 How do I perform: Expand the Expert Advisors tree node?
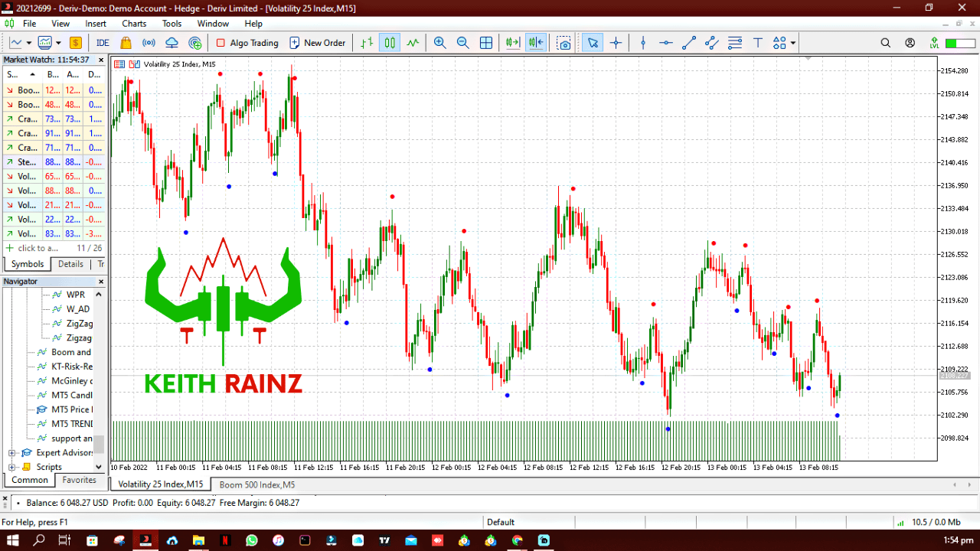coord(11,452)
